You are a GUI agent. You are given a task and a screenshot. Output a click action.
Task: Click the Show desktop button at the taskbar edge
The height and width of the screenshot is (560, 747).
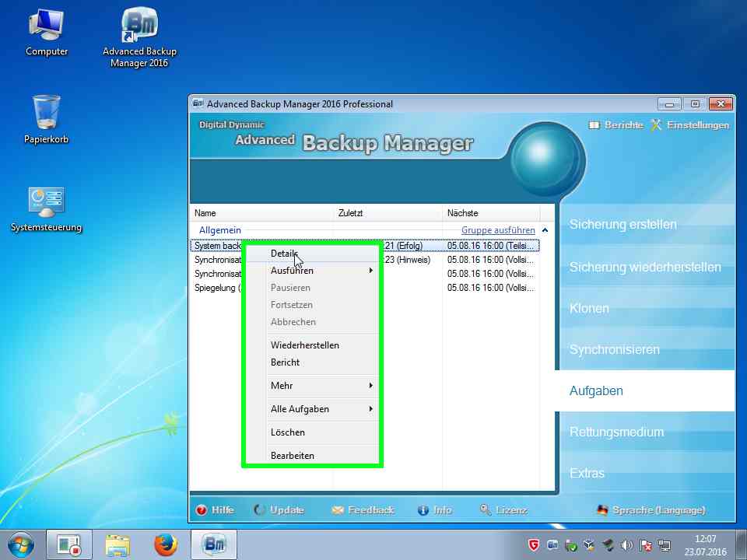click(x=742, y=544)
